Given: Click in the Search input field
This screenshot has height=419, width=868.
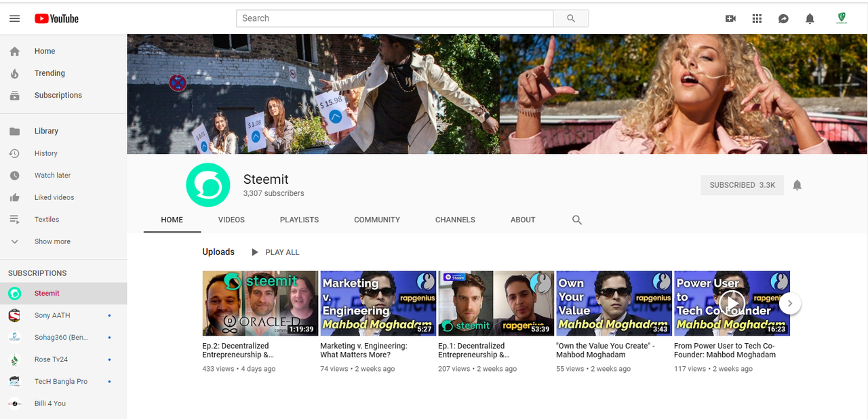Looking at the screenshot, I should 395,18.
